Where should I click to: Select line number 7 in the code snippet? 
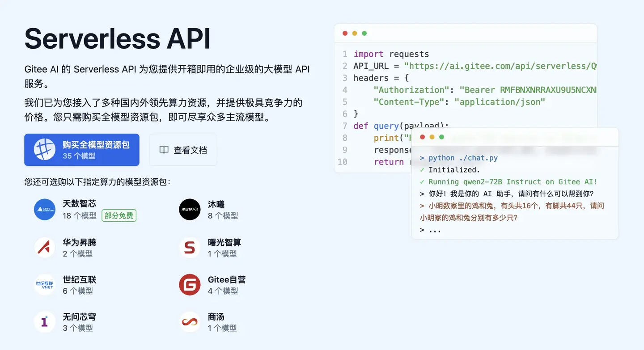coord(344,126)
